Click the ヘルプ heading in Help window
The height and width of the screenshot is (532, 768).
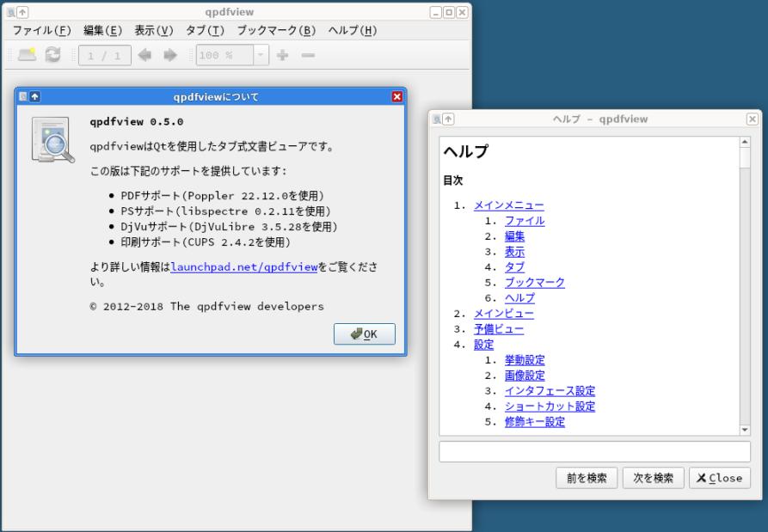click(x=466, y=151)
